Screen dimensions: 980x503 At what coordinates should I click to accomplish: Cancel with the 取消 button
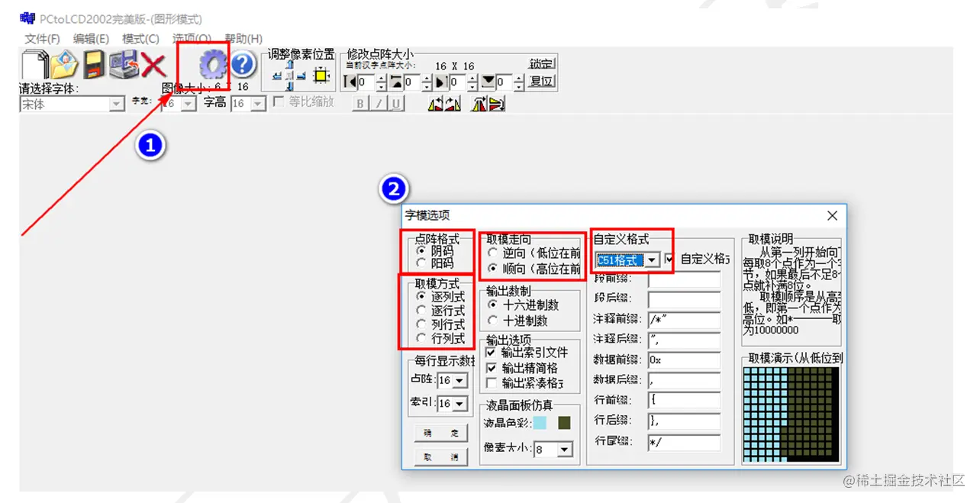[x=441, y=457]
